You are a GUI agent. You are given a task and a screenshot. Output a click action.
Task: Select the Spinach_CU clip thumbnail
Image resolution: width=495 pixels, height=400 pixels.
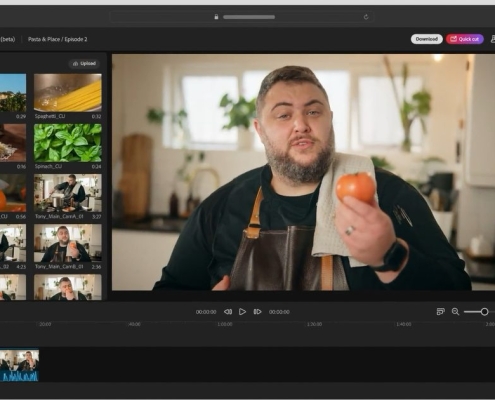pyautogui.click(x=68, y=143)
